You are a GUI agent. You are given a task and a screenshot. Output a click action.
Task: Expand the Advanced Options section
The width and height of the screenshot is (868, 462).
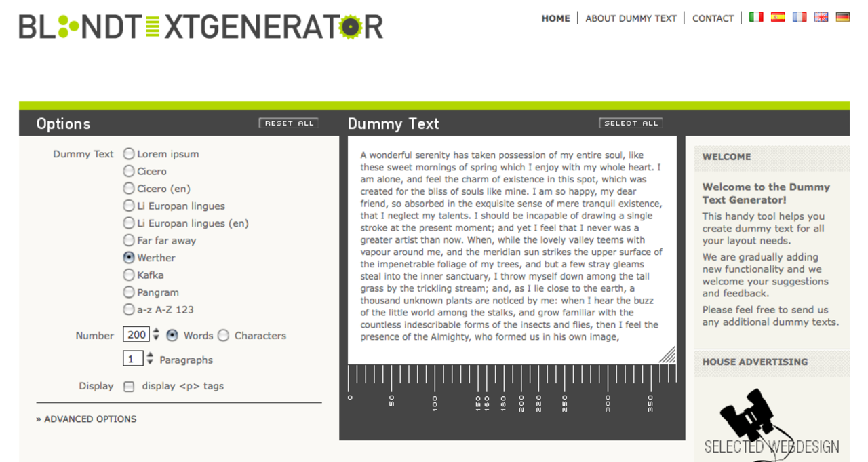click(x=87, y=419)
